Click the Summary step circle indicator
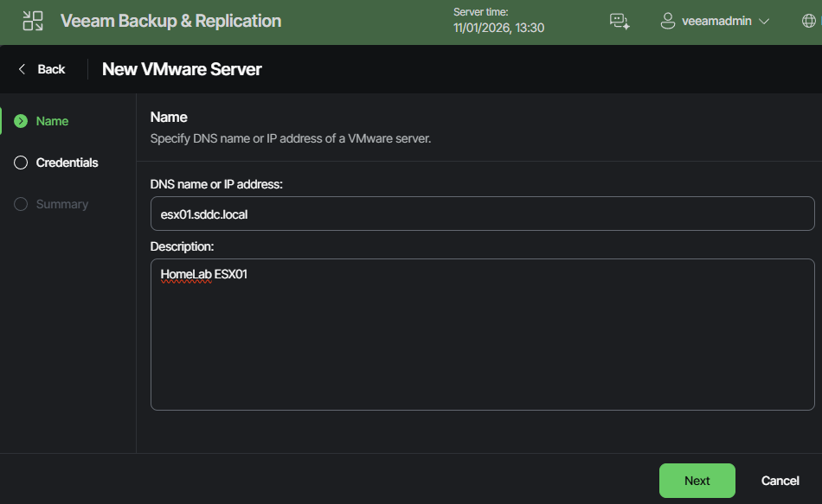This screenshot has width=822, height=504. coord(21,204)
